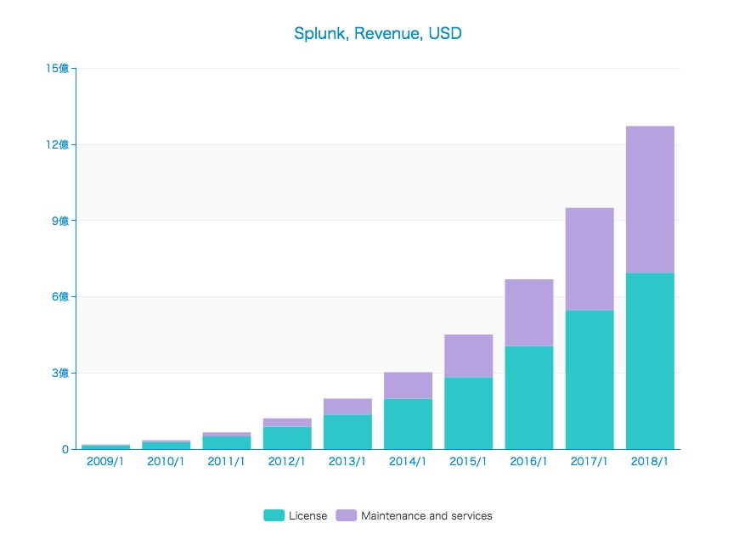The width and height of the screenshot is (756, 534).
Task: Click the purple Maintenance and services legend swatch
Action: click(346, 515)
